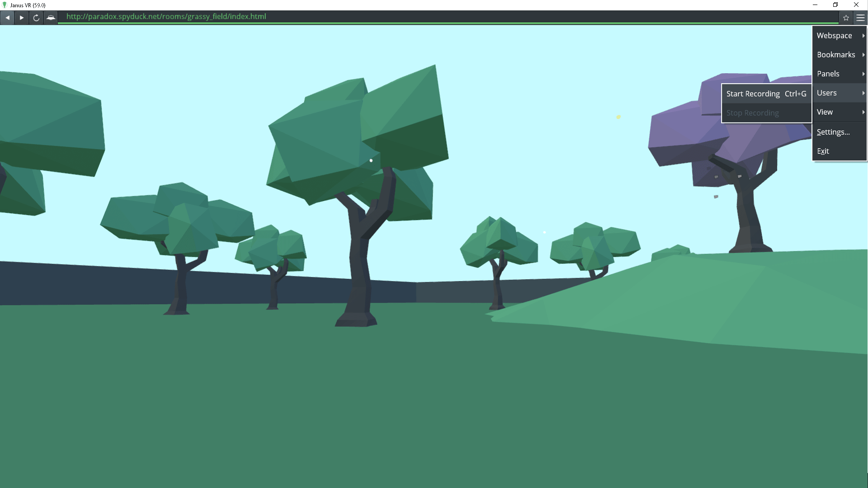Click the back navigation arrow

pos(7,18)
